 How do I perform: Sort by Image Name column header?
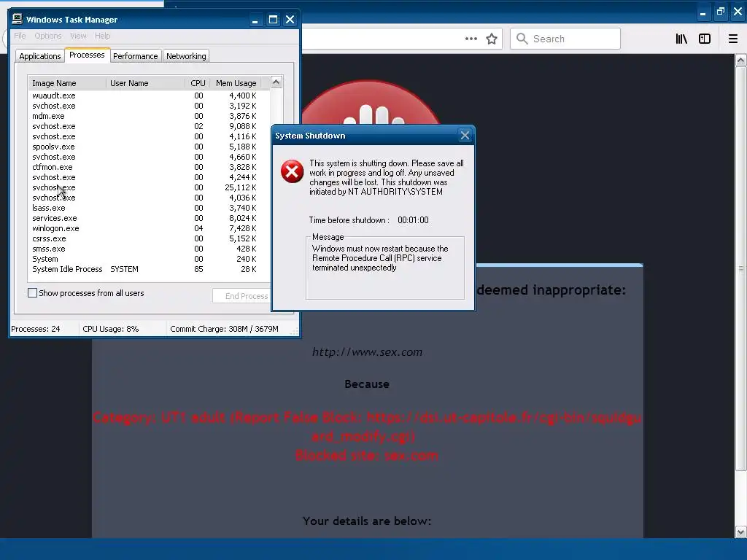67,83
